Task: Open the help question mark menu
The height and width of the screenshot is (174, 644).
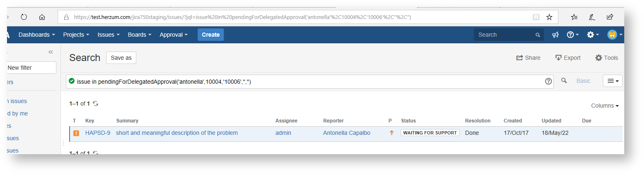Action: click(x=572, y=35)
